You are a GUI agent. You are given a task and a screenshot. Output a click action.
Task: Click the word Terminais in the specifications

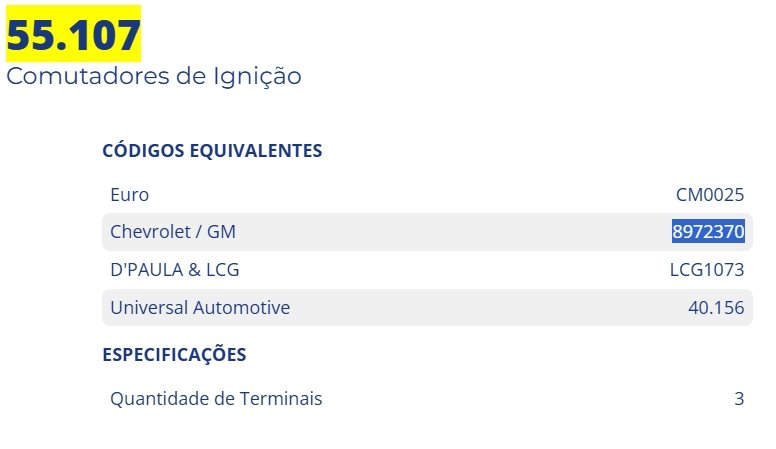281,399
